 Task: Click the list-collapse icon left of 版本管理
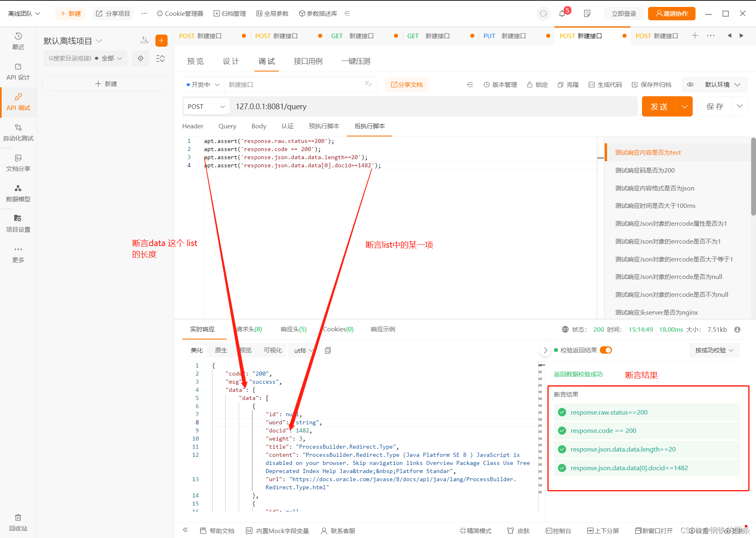[470, 84]
